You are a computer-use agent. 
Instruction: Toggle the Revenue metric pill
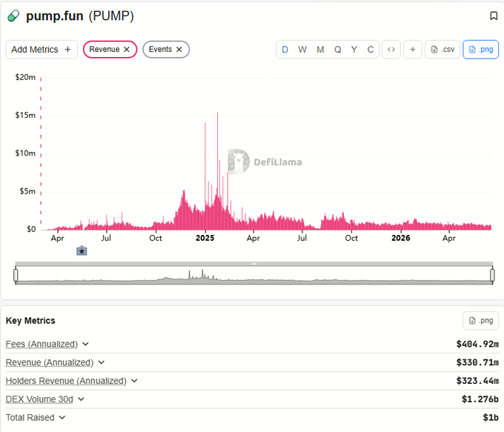pyautogui.click(x=110, y=50)
